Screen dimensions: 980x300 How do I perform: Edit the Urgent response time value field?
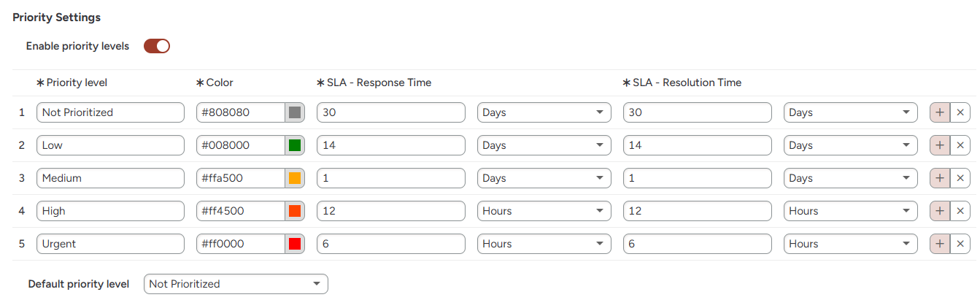[x=390, y=244]
